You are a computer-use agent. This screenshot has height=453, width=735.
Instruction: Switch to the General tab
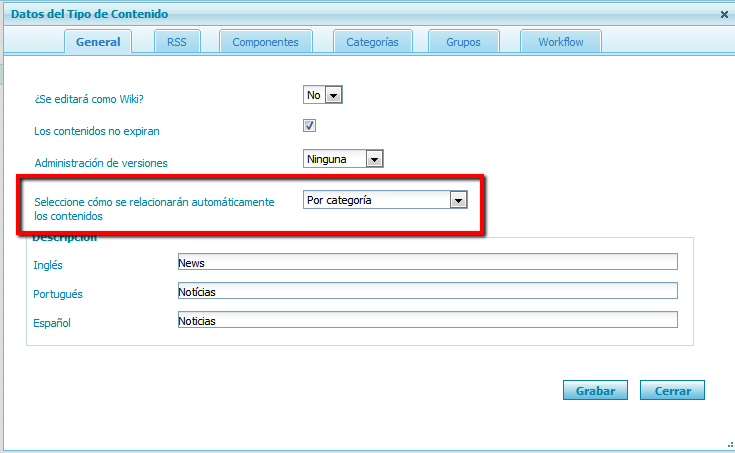98,42
